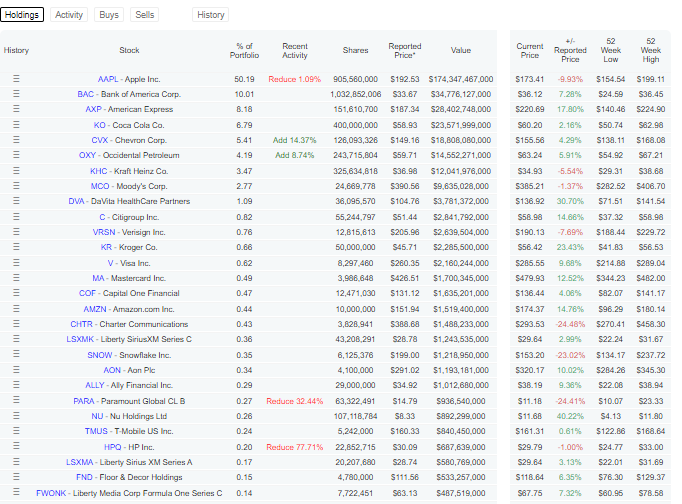Viewport: 682px width, 504px height.
Task: Click history icon for Amazon.com Inc. row
Action: coord(16,309)
